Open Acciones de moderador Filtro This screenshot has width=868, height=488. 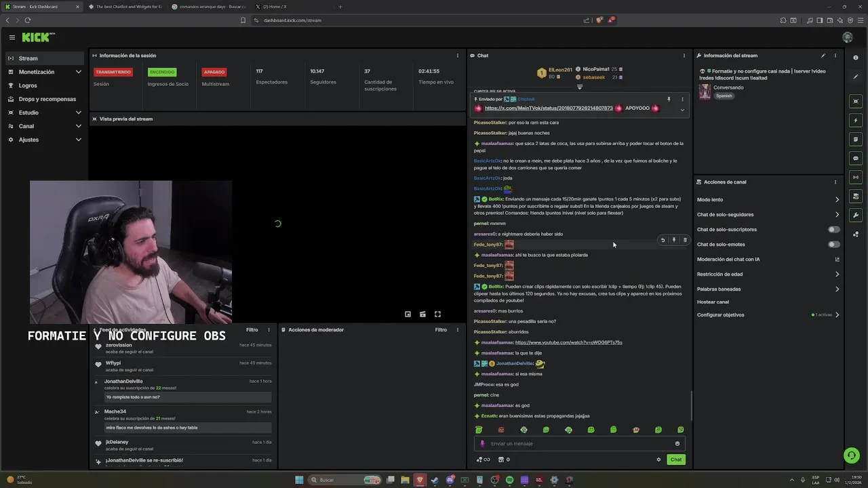[441, 330]
